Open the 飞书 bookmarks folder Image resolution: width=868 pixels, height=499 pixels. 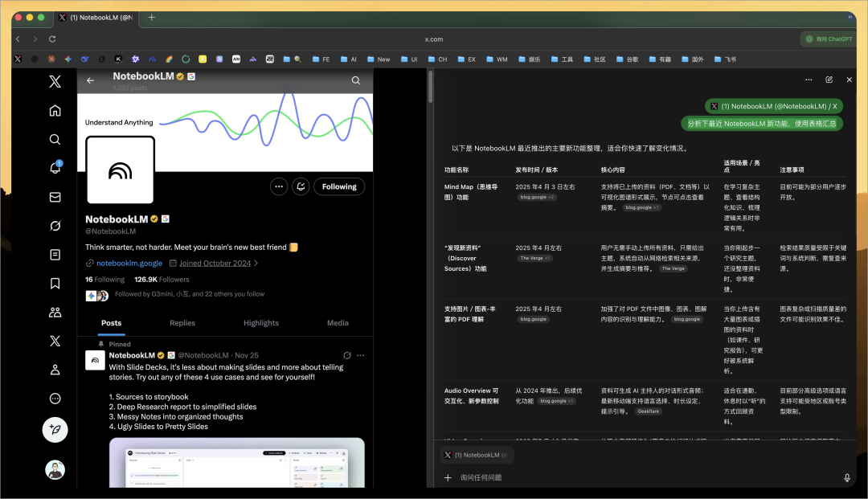(725, 59)
